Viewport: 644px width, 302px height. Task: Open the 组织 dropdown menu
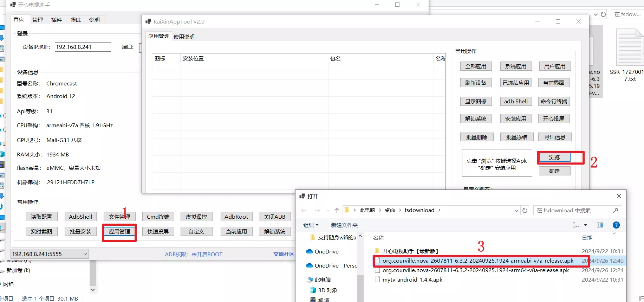pos(311,225)
